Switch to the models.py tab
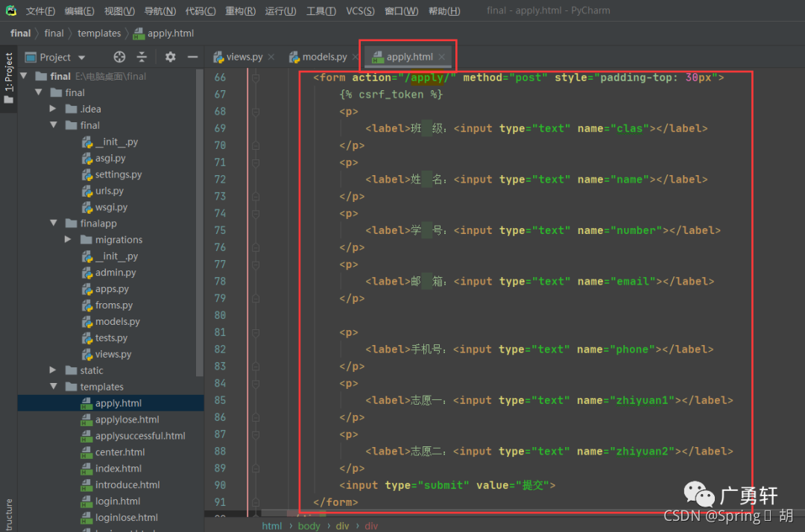Screen dimensions: 805x532 pos(324,57)
